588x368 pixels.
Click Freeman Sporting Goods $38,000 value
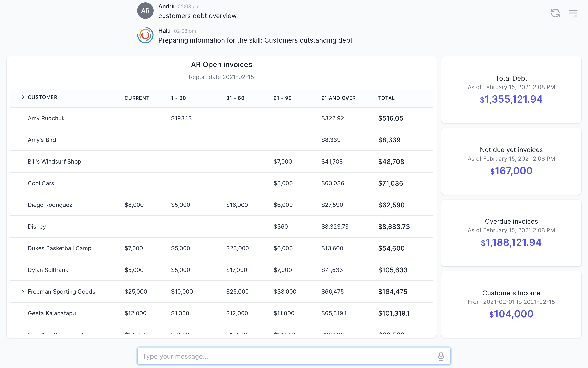click(285, 292)
